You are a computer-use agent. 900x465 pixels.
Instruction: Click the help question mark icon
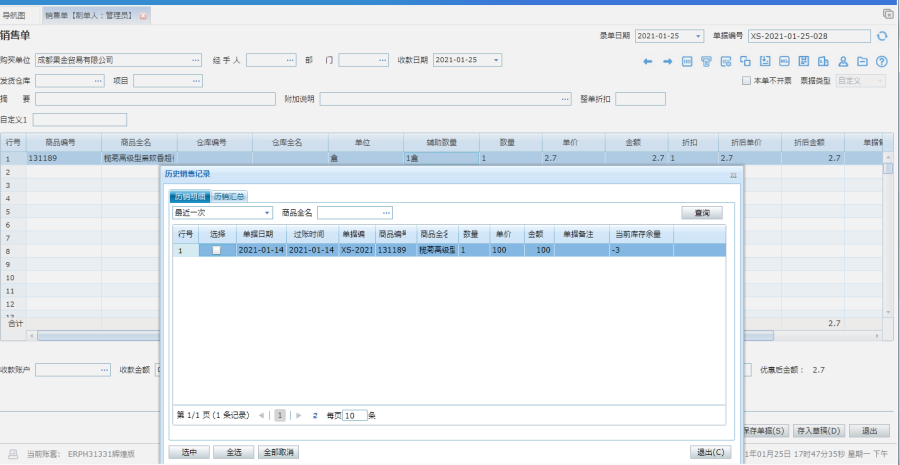[x=881, y=62]
